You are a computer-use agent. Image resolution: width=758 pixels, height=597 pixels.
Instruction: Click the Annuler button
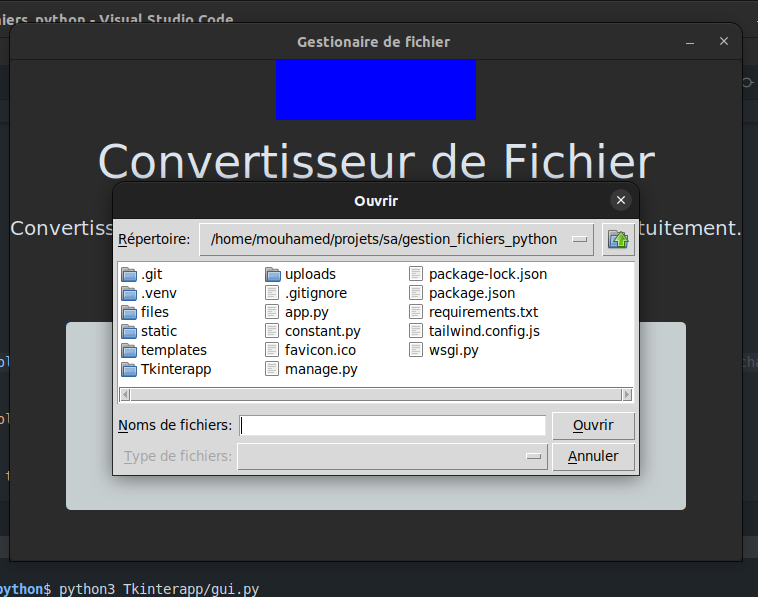click(593, 456)
